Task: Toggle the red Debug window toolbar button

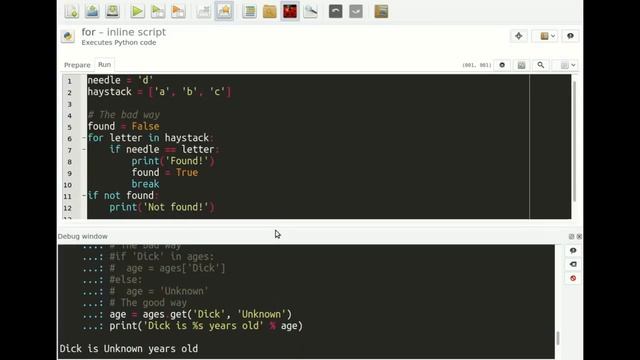Action: coord(290,11)
